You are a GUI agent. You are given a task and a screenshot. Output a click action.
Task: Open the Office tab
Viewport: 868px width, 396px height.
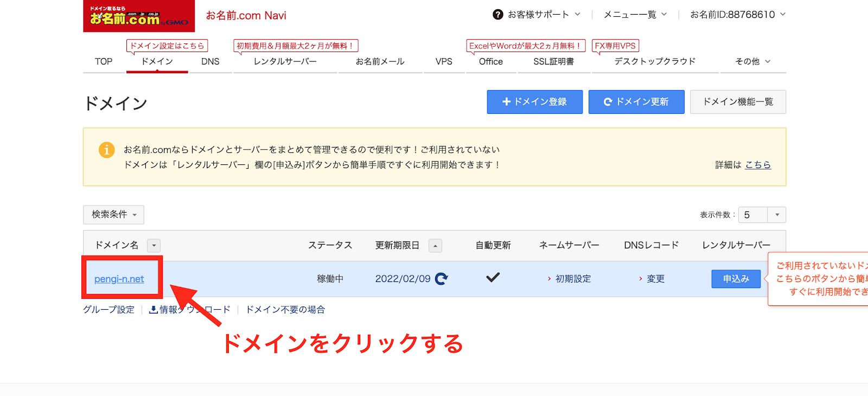coord(491,62)
